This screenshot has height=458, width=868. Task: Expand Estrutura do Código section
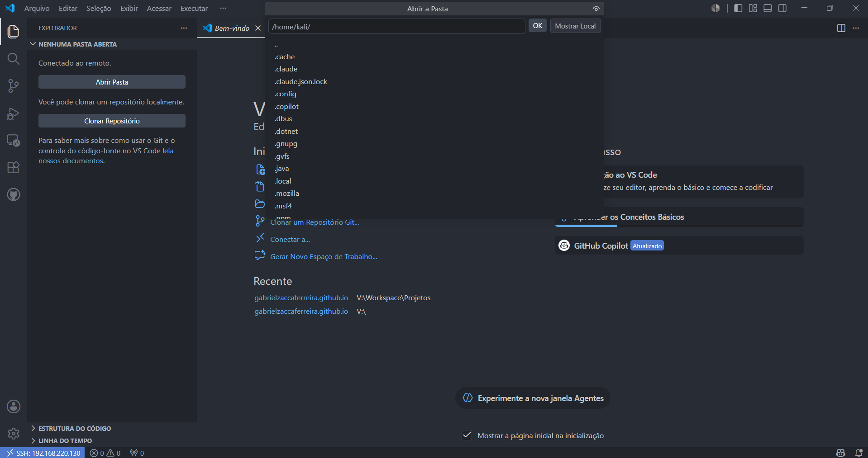[112, 428]
